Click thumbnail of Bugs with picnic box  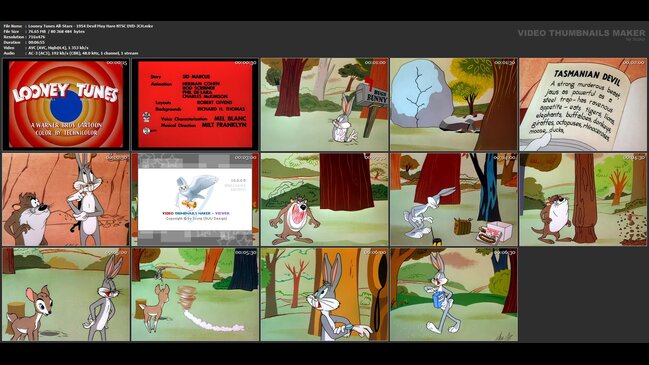point(454,199)
